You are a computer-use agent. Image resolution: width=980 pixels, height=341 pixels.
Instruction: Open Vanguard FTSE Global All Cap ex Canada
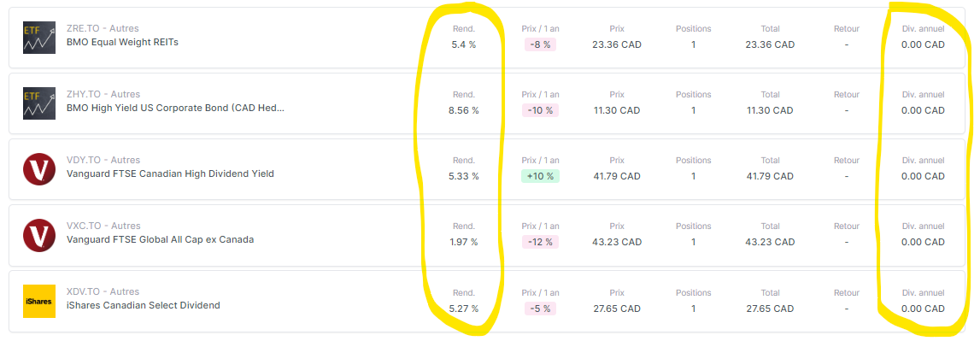point(160,239)
